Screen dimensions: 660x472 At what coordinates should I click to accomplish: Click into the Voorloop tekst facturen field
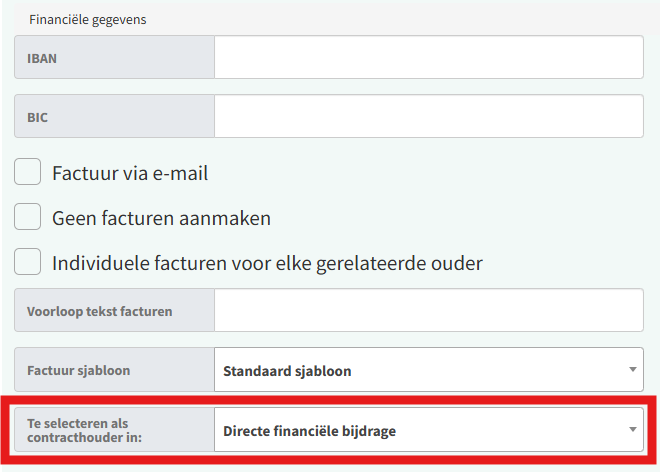428,311
